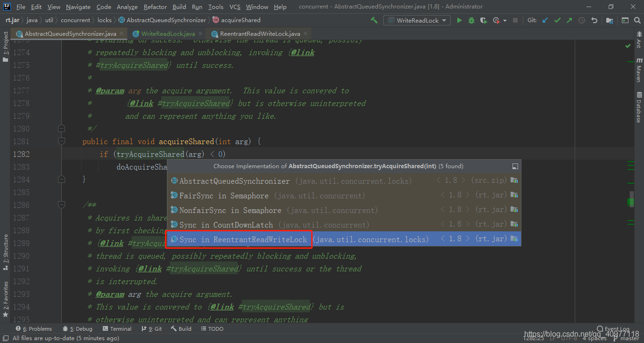Select NonfairSync in Semaphore implementation
This screenshot has width=644, height=343.
pos(344,210)
